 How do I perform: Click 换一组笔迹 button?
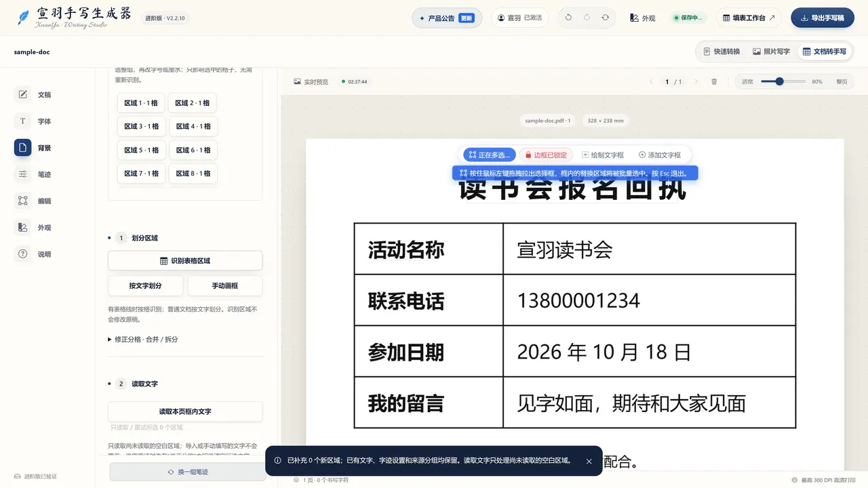click(x=188, y=472)
